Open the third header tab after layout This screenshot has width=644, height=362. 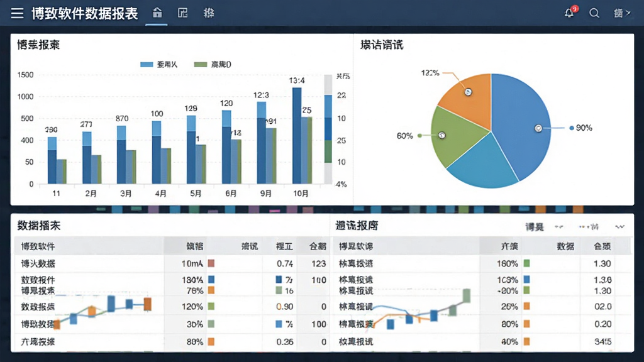pos(209,13)
